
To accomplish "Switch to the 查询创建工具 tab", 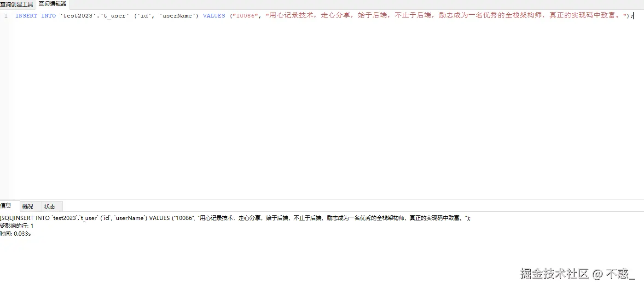I will click(x=17, y=5).
